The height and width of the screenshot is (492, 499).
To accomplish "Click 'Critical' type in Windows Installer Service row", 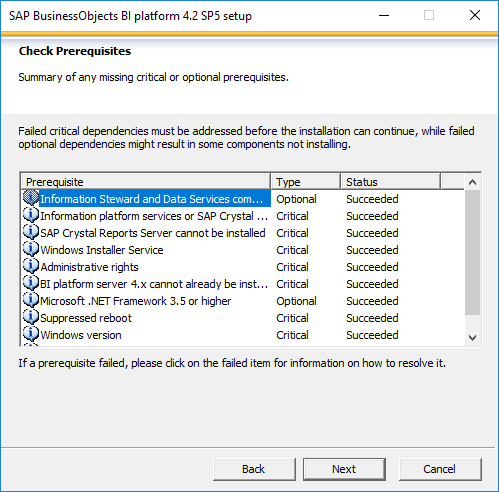I will click(292, 250).
